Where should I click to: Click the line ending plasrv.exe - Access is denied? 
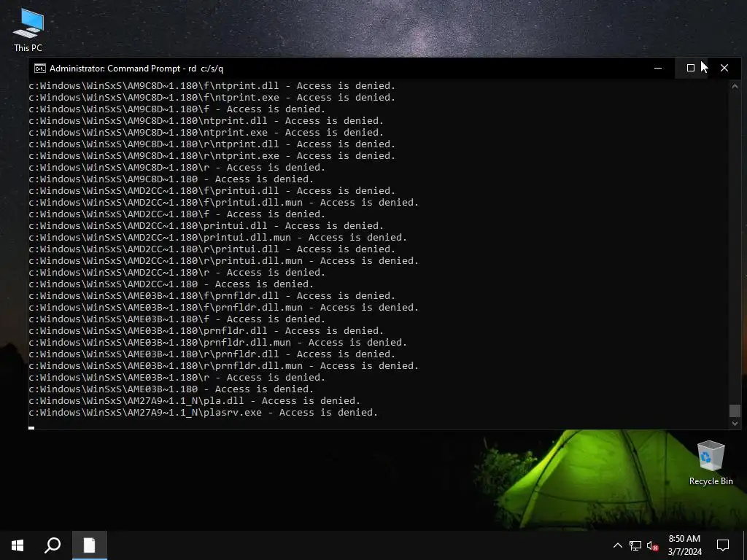click(x=203, y=413)
